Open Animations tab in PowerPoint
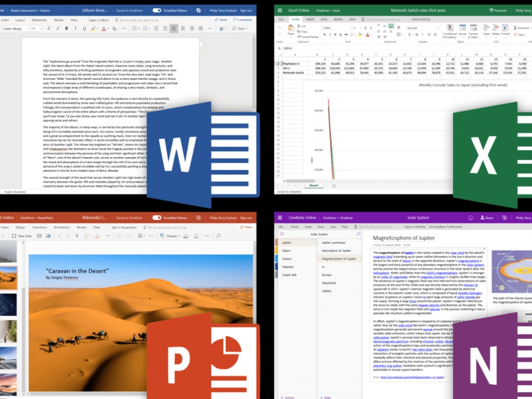 click(62, 227)
